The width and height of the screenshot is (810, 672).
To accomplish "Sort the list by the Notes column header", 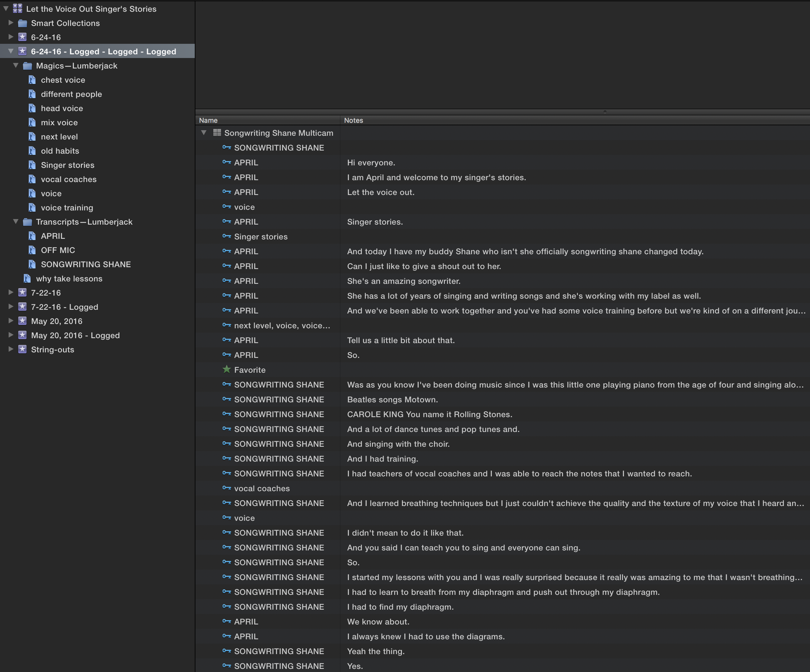I will (575, 120).
